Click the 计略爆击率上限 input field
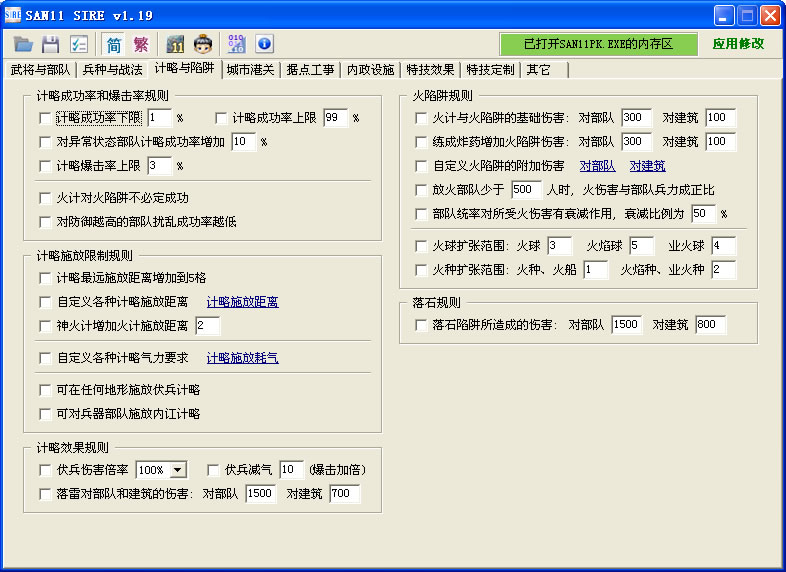 (159, 166)
